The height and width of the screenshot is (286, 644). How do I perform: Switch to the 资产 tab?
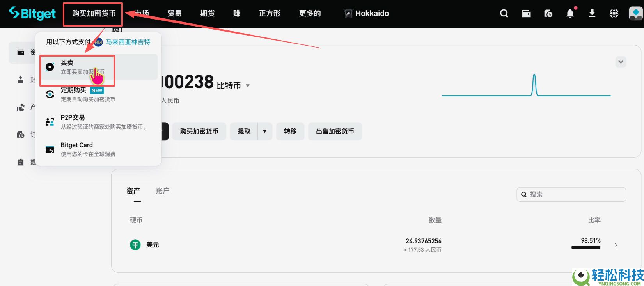click(x=133, y=191)
